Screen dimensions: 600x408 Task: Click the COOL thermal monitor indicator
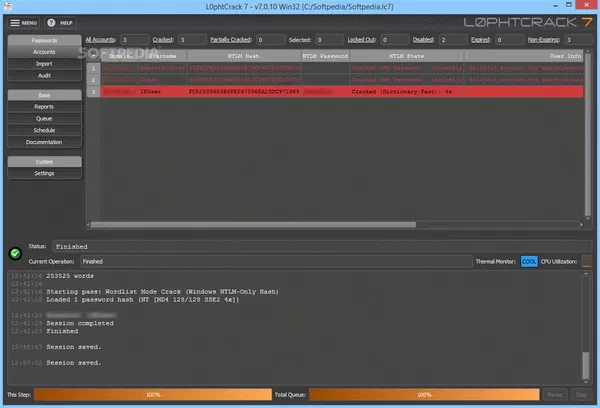[529, 261]
